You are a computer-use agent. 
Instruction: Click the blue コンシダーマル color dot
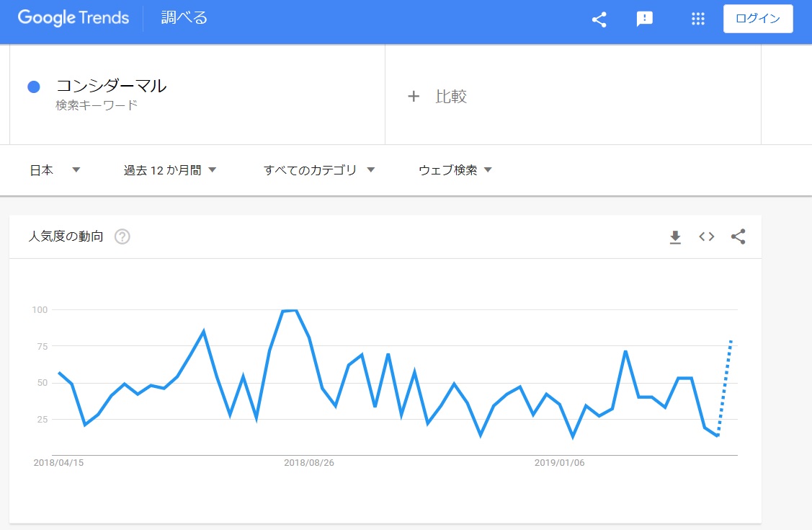pyautogui.click(x=33, y=87)
